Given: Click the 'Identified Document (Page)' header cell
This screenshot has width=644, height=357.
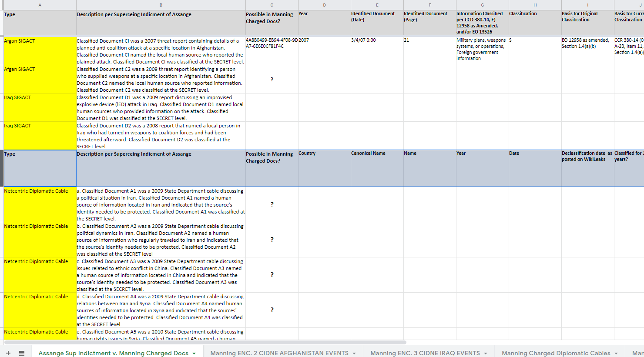Looking at the screenshot, I should tap(430, 23).
